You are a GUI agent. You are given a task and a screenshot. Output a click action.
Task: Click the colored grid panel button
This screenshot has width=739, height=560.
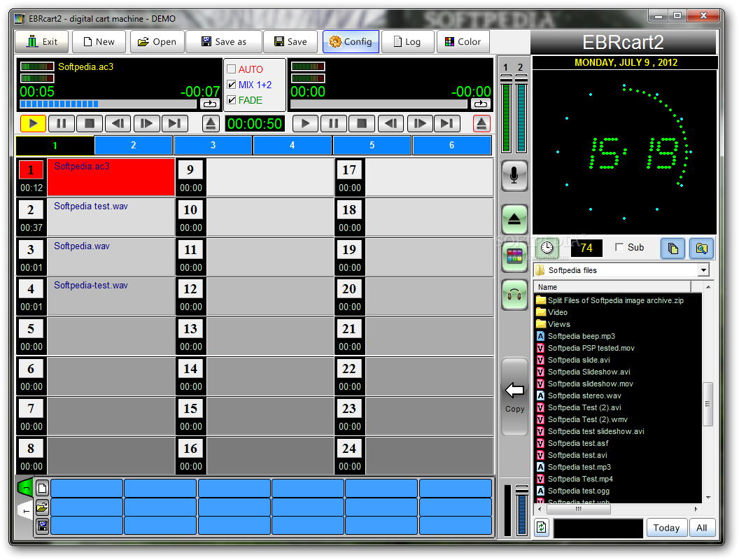[x=514, y=257]
